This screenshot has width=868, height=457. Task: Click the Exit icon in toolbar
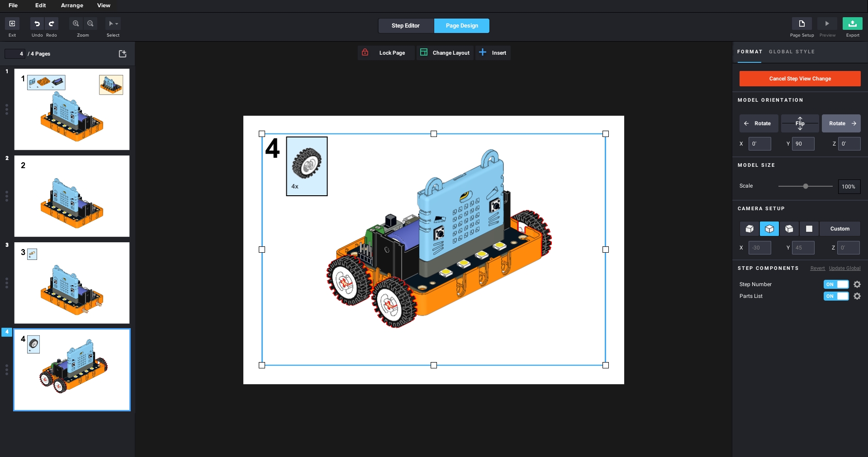(12, 24)
